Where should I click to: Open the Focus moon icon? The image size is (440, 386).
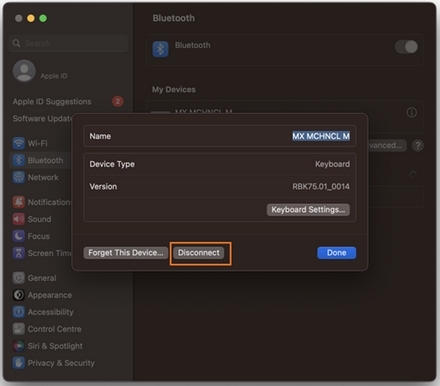(x=19, y=236)
